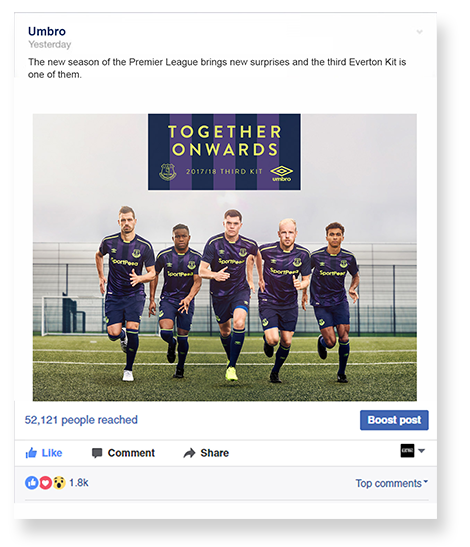Click the Share arrow icon
This screenshot has height=547, width=470.
click(189, 453)
